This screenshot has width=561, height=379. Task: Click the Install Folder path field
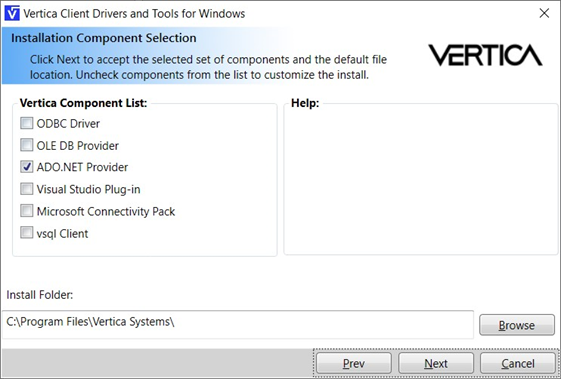tap(238, 324)
